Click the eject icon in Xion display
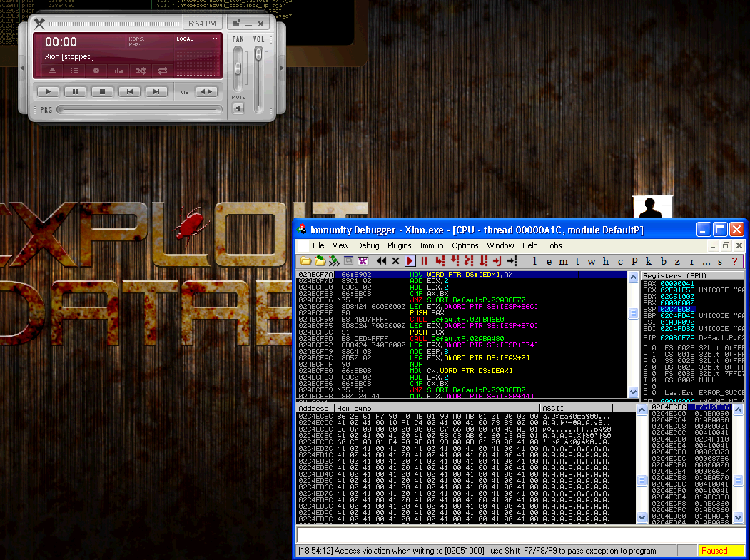Viewport: 750px width, 560px height. coord(53,71)
